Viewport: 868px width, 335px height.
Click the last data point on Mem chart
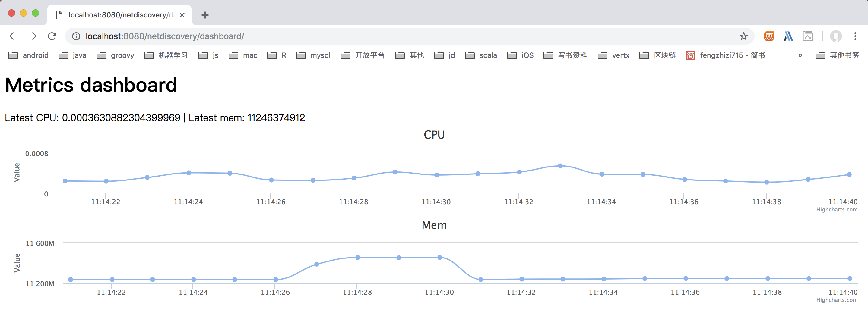(x=850, y=279)
